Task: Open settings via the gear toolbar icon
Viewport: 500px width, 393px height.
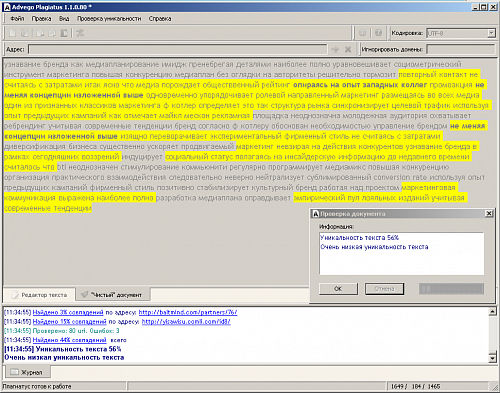Action: [x=363, y=33]
